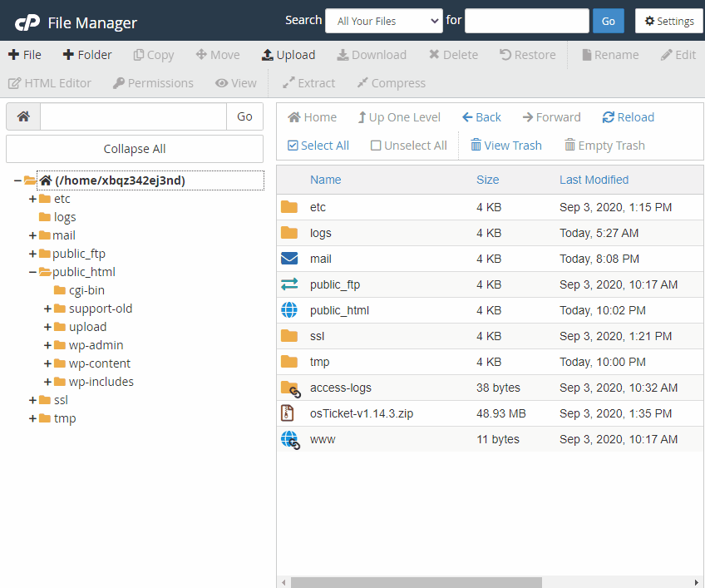Go Up One Level
The image size is (705, 588).
[x=399, y=117]
